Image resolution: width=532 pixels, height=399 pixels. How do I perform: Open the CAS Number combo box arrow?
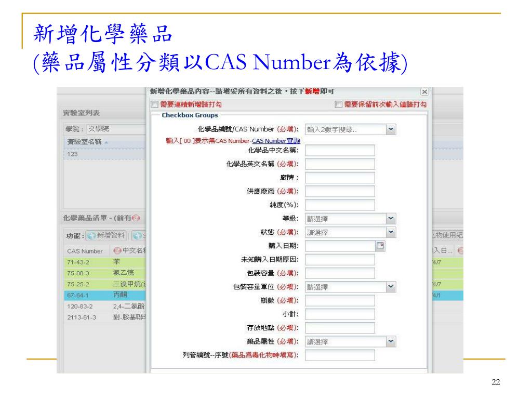tap(391, 129)
